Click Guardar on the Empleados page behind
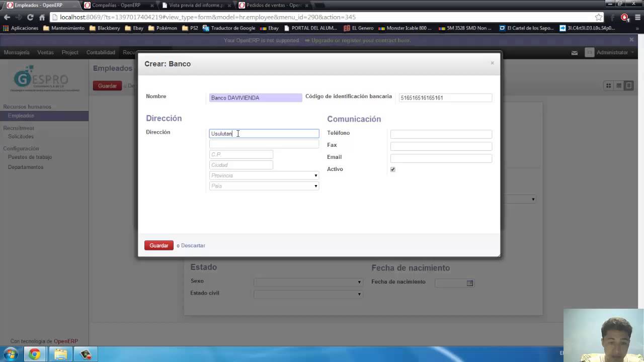Image resolution: width=644 pixels, height=362 pixels. click(x=107, y=86)
